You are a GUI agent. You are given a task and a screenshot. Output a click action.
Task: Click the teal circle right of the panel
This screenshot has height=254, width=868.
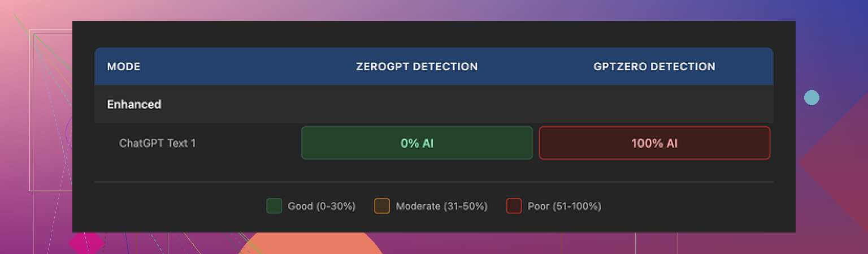811,98
